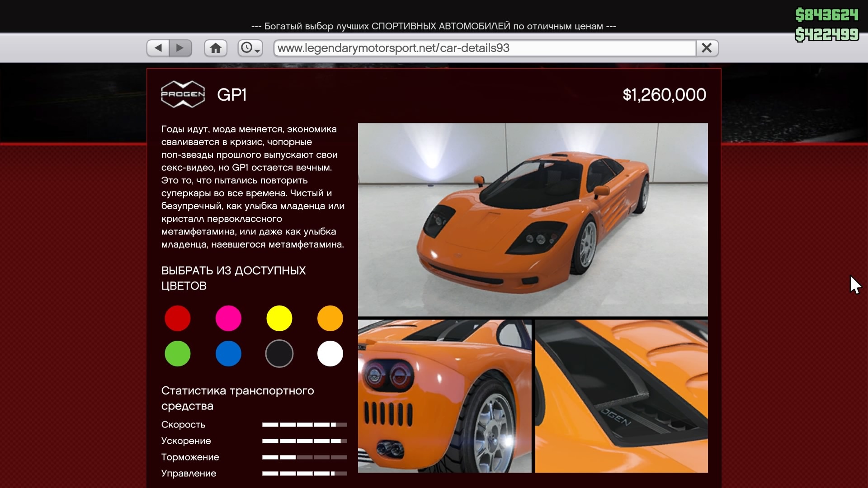Click the rear taillight GP1 thumbnail
The height and width of the screenshot is (488, 868).
(x=445, y=396)
